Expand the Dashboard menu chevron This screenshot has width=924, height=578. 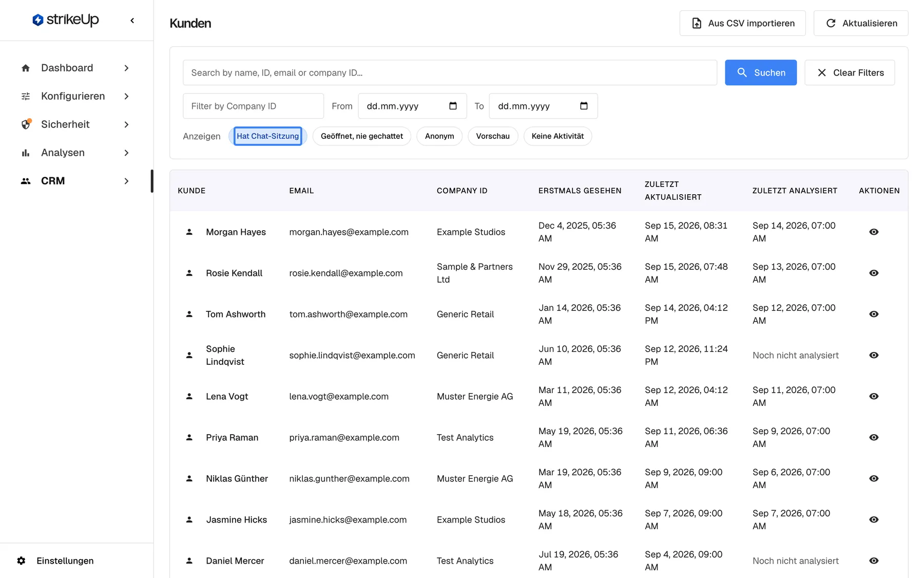coord(126,68)
